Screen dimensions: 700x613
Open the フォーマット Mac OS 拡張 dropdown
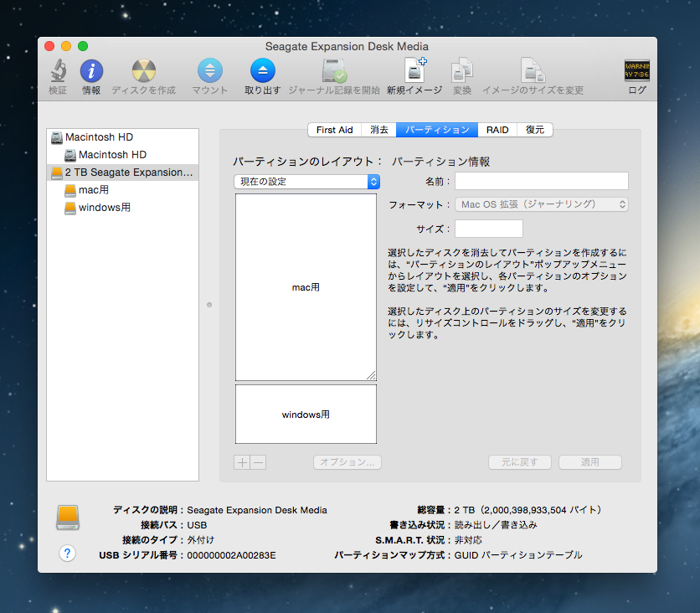point(542,204)
